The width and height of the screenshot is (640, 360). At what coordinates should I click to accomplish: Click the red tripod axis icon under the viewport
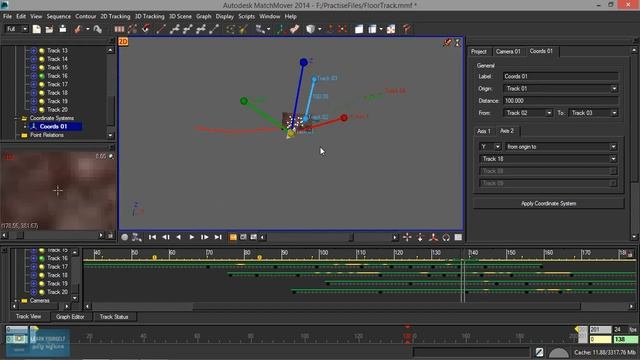pos(433,237)
